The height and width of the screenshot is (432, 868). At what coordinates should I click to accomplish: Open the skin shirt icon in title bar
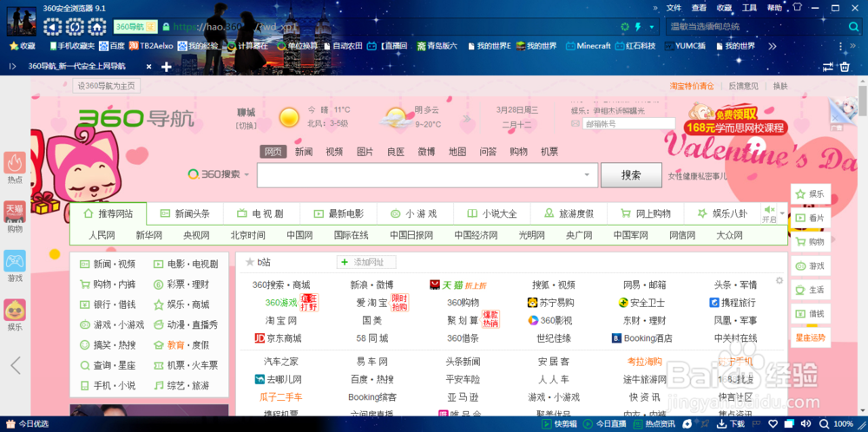pyautogui.click(x=797, y=8)
